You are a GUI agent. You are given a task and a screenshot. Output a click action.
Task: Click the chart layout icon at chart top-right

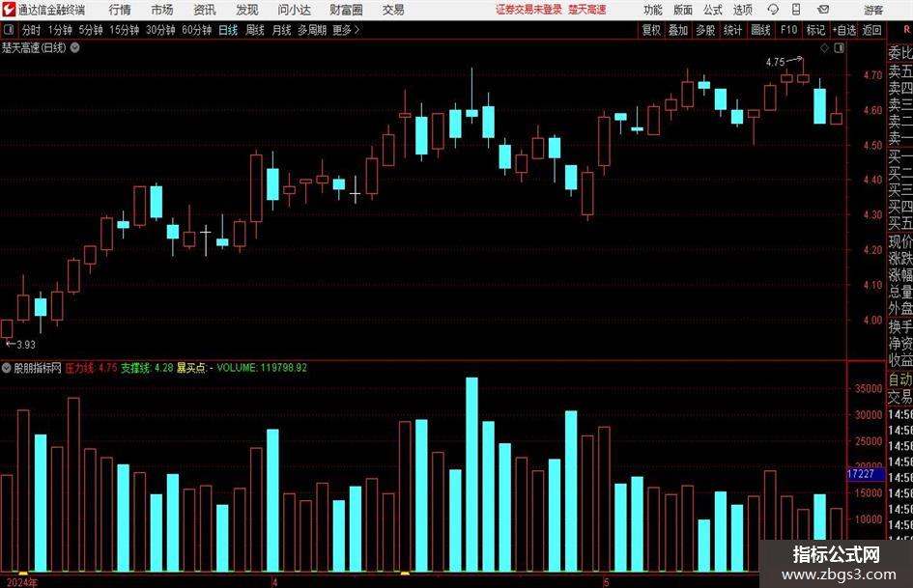coord(839,47)
